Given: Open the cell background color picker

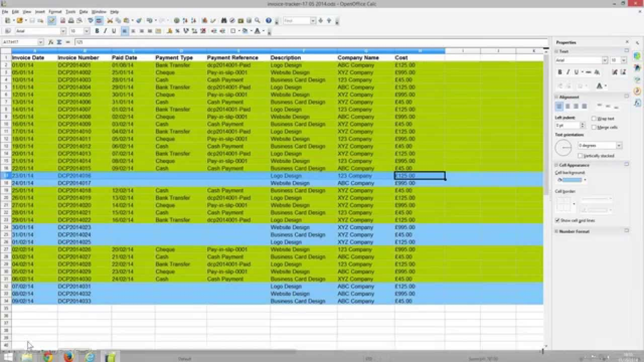Looking at the screenshot, I should point(585,179).
